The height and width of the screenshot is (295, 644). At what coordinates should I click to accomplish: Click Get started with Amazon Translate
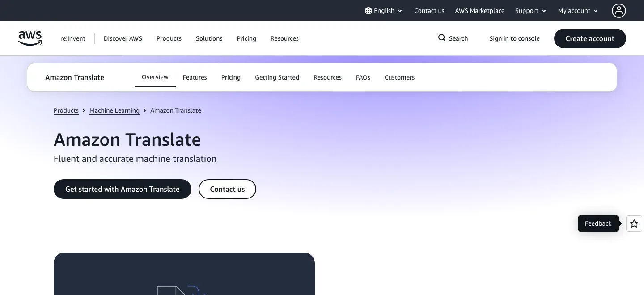123,189
